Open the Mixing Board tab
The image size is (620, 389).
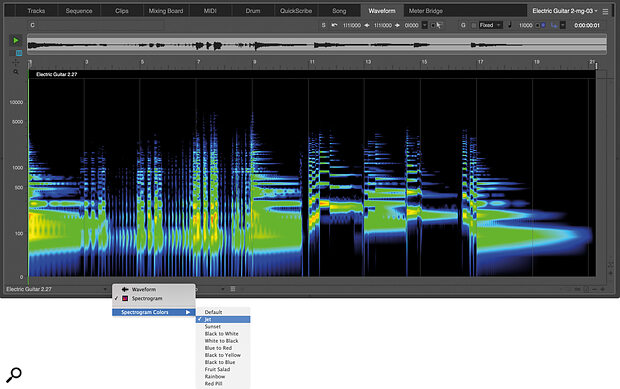click(x=166, y=11)
